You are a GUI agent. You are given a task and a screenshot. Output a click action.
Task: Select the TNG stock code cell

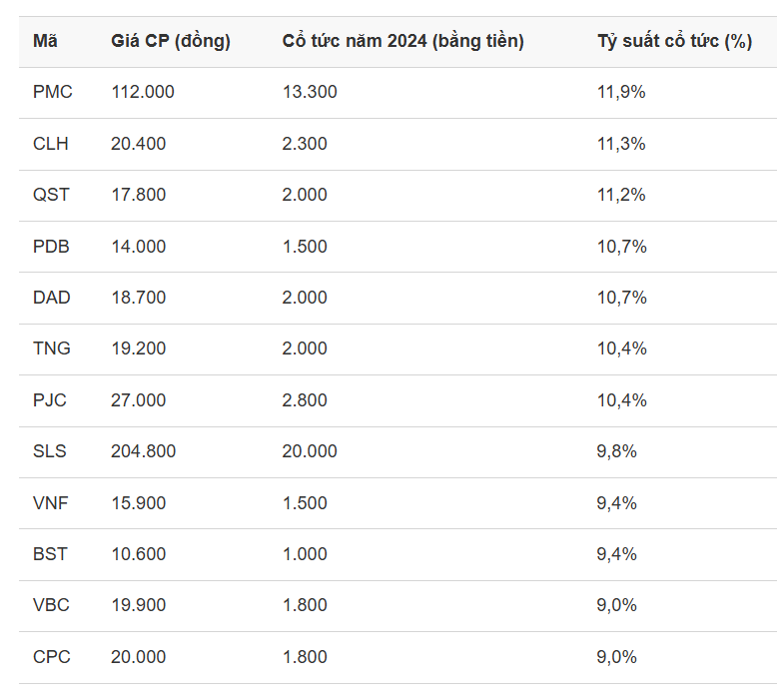tap(52, 349)
